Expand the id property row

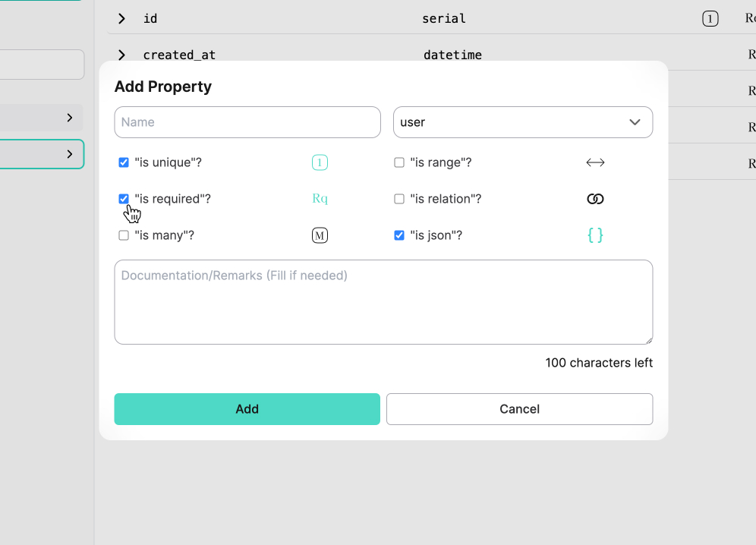(121, 18)
